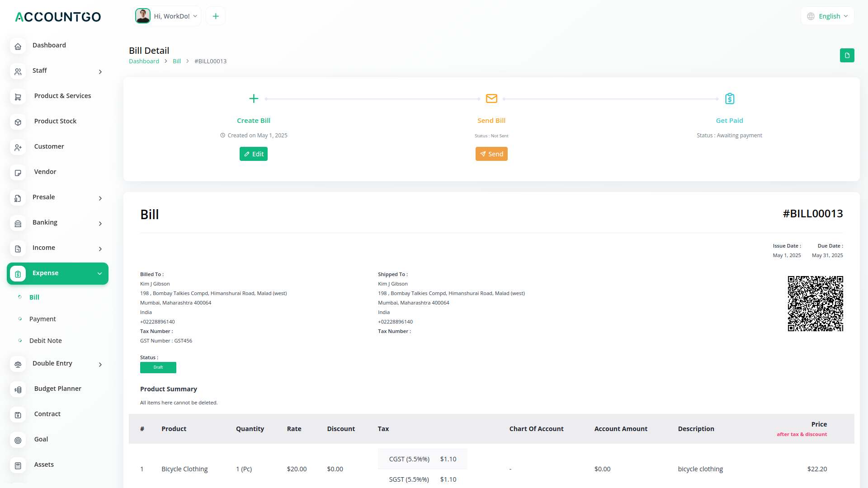The image size is (868, 488).
Task: Collapse the Expense menu section
Action: [99, 273]
